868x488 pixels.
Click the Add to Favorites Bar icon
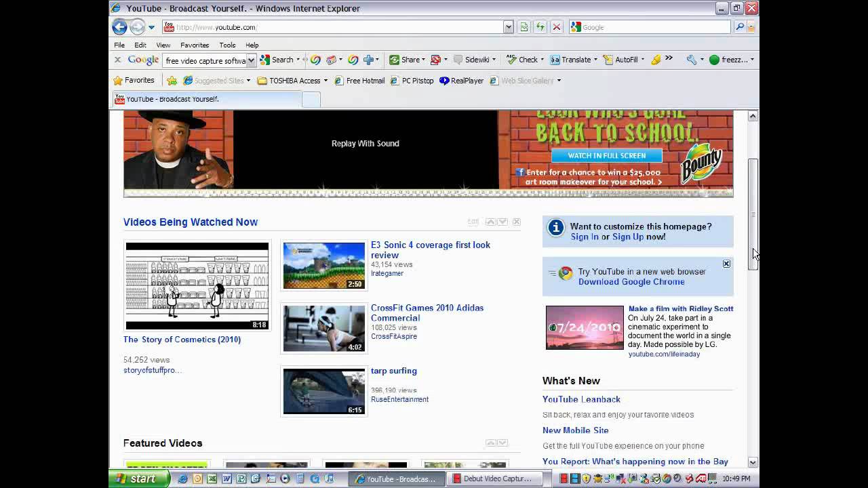[172, 80]
